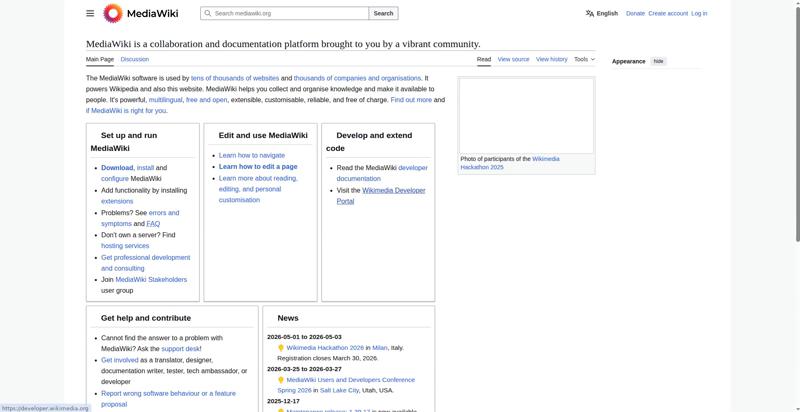This screenshot has width=800, height=412.
Task: Open the Log in link
Action: click(x=698, y=13)
